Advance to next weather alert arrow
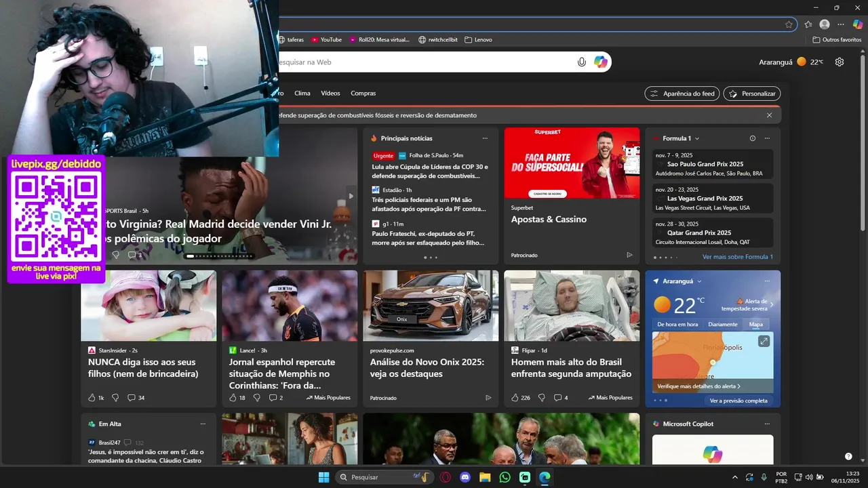The height and width of the screenshot is (488, 868). click(x=772, y=304)
